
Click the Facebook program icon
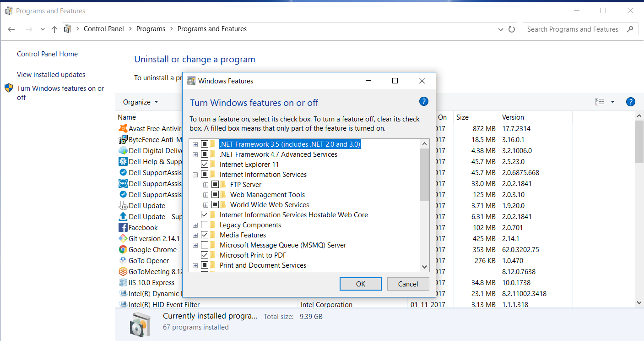[123, 228]
